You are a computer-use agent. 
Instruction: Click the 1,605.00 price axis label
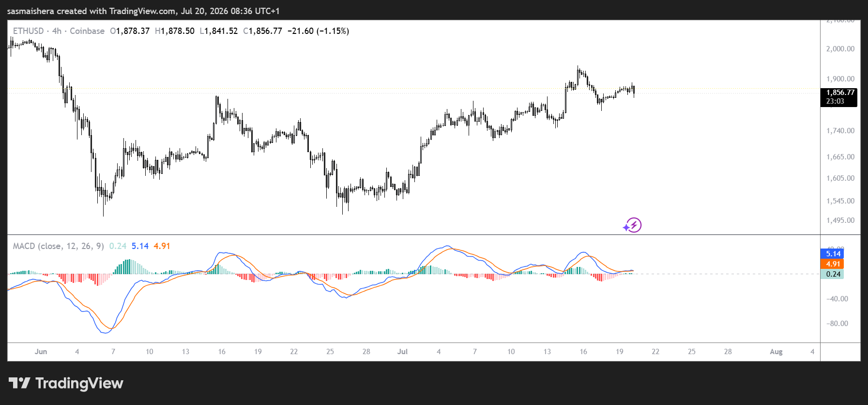pos(840,178)
